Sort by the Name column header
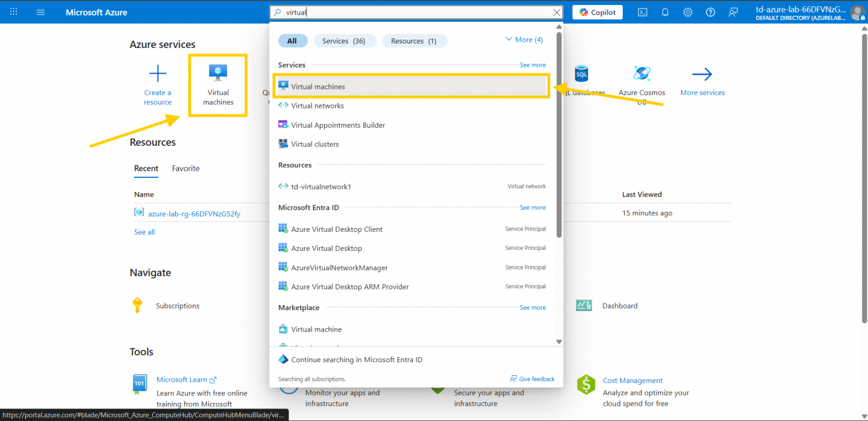The width and height of the screenshot is (868, 421). 144,194
